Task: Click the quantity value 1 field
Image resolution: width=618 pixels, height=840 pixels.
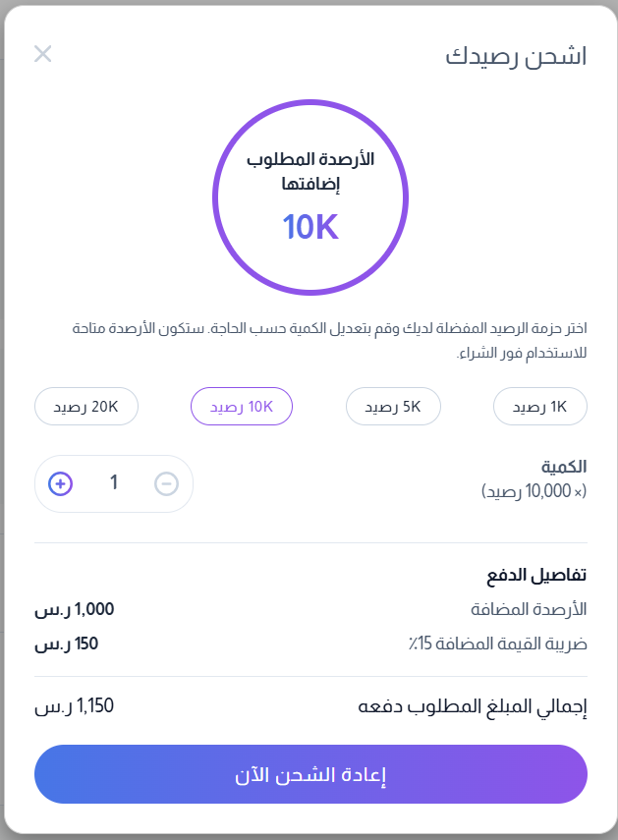Action: [114, 482]
